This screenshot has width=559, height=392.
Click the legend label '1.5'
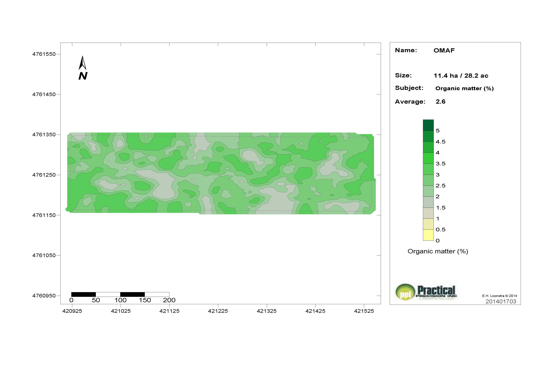(x=440, y=208)
